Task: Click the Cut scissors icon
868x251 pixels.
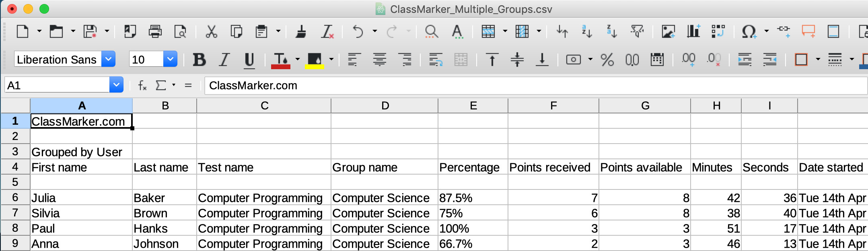Action: click(x=211, y=31)
